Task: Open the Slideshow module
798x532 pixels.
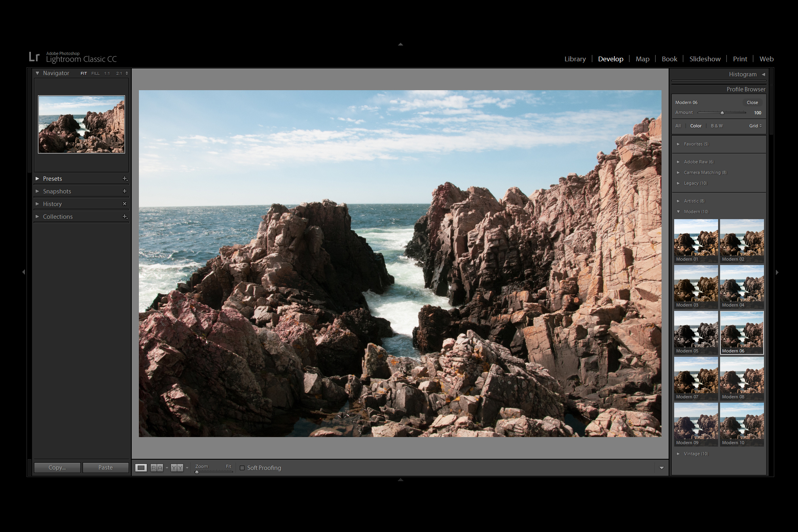Action: [705, 59]
